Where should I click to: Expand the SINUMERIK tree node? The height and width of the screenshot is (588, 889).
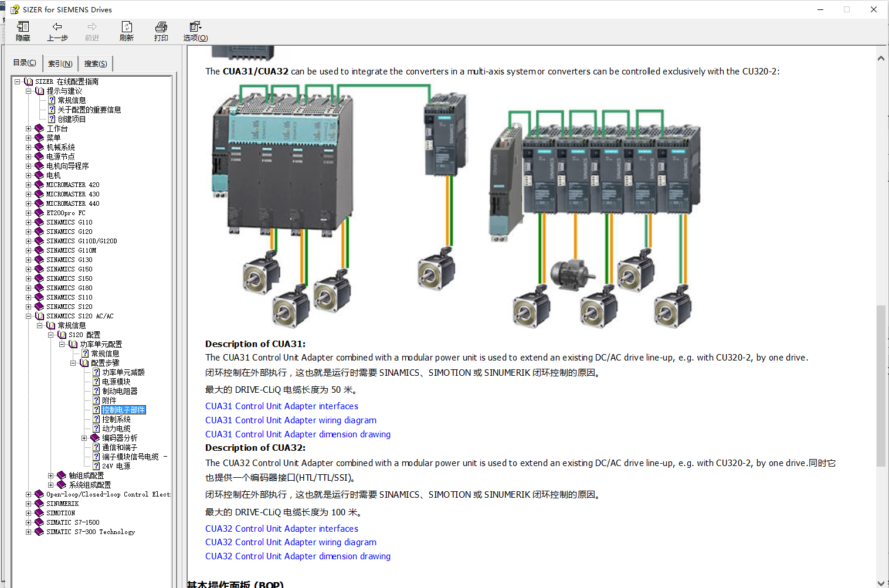coord(28,504)
